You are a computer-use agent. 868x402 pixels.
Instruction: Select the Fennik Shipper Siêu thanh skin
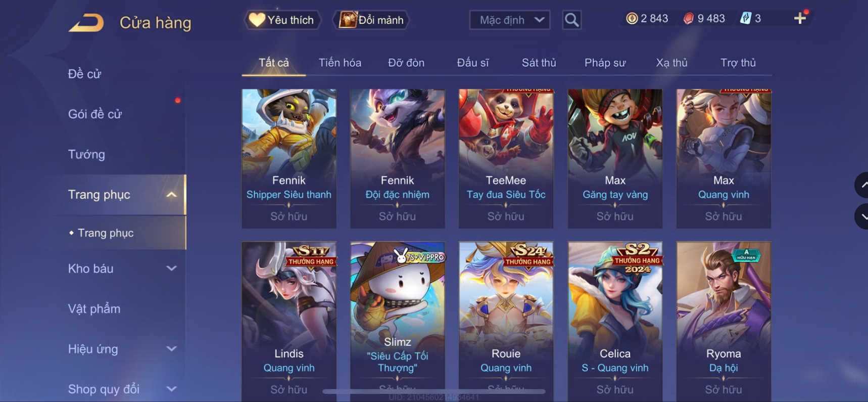tap(289, 158)
